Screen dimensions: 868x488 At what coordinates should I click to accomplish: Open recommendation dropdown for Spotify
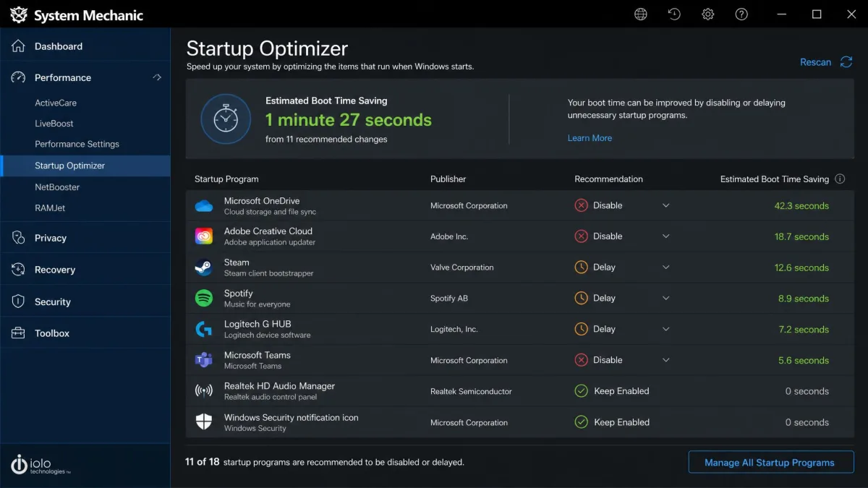pyautogui.click(x=666, y=298)
